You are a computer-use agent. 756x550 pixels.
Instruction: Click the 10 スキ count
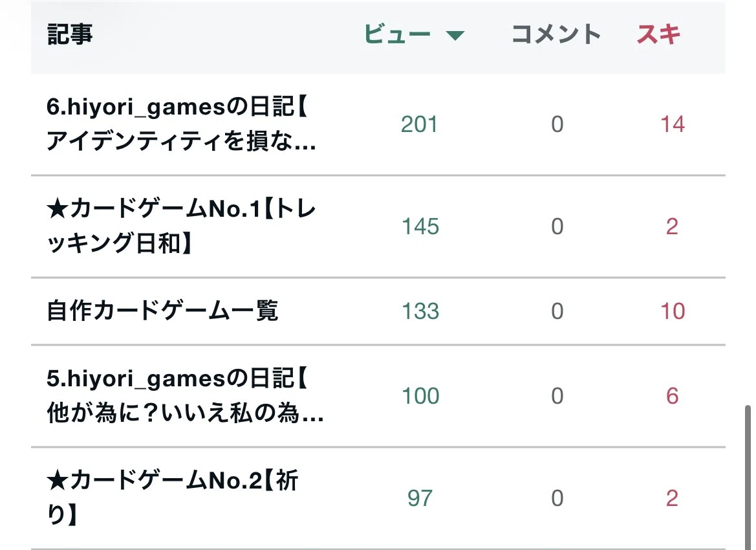673,311
